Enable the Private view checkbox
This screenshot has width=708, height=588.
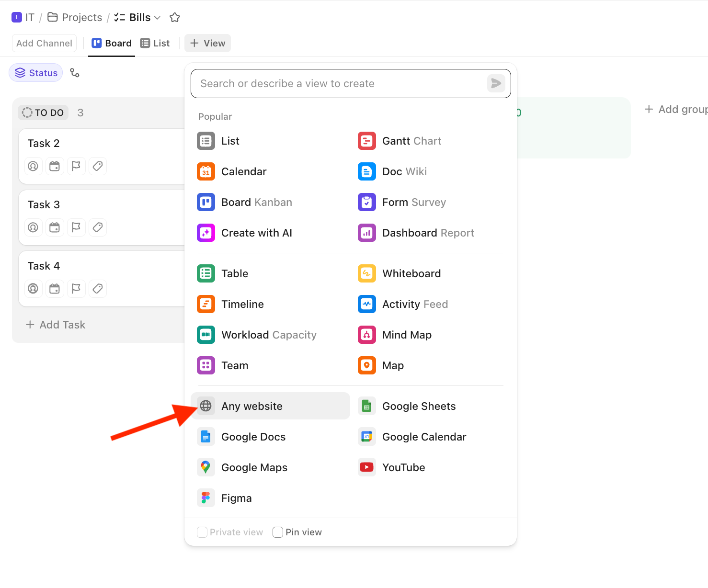(x=202, y=532)
